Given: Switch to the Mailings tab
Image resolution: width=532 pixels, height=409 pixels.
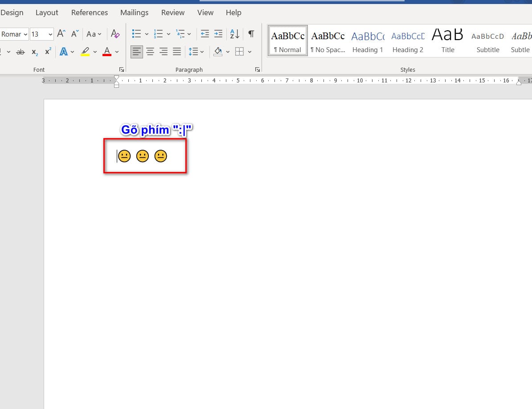Looking at the screenshot, I should 134,12.
